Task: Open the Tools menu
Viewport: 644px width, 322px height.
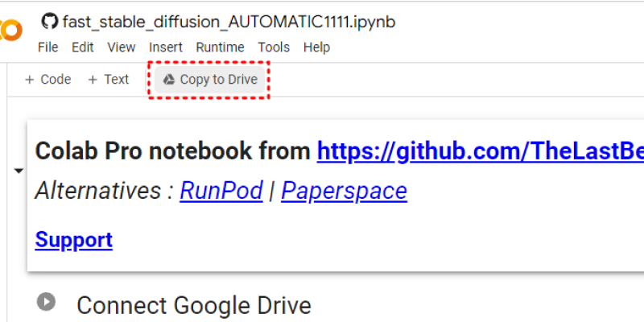Action: pyautogui.click(x=274, y=47)
